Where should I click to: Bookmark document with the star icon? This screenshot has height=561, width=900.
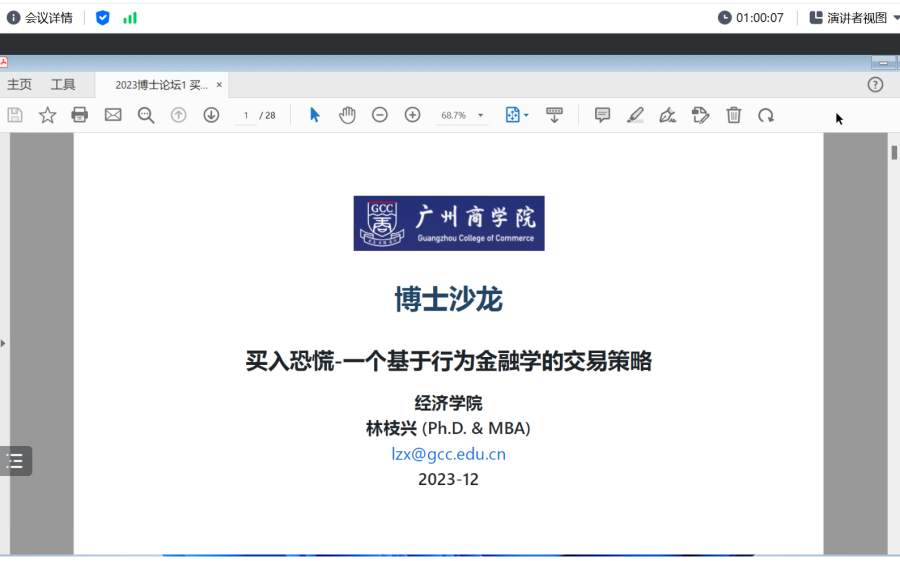[47, 115]
